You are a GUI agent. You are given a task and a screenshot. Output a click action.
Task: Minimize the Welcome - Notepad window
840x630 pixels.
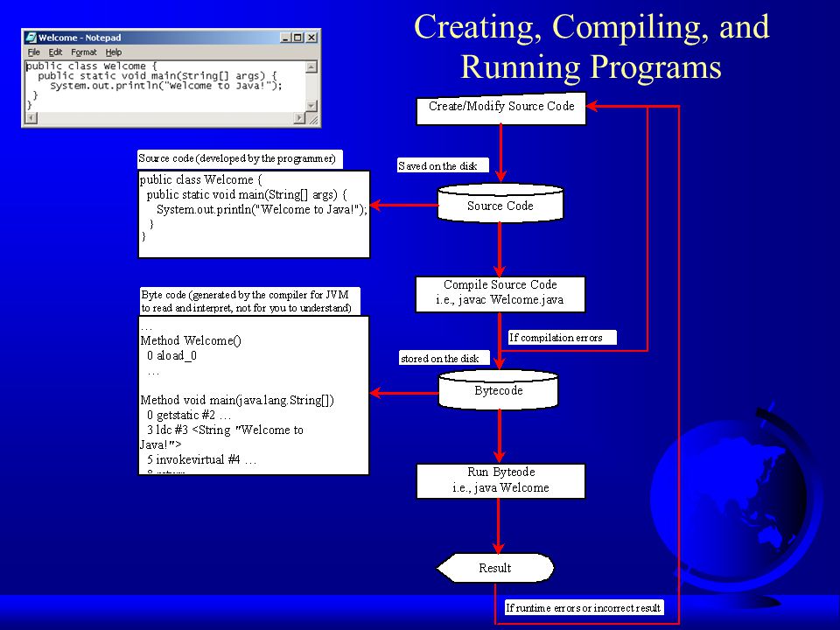click(286, 38)
